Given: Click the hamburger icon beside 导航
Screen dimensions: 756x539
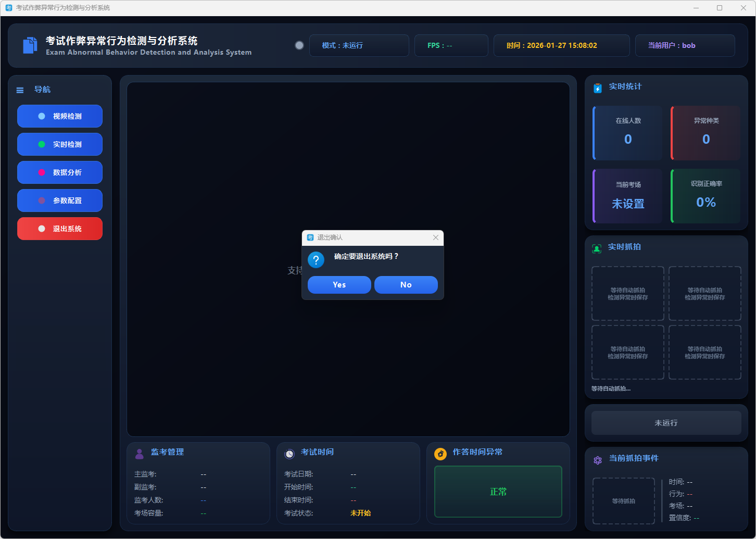Looking at the screenshot, I should (x=20, y=90).
